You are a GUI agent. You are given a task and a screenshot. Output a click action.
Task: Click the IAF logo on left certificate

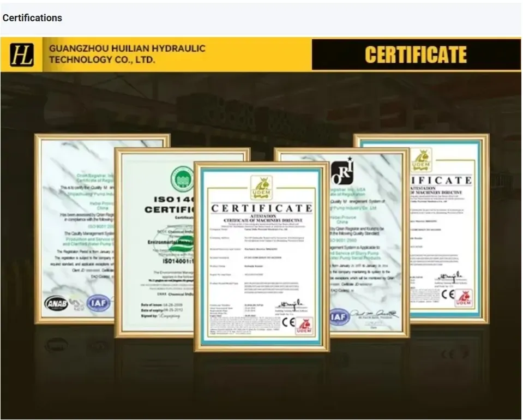click(x=98, y=303)
